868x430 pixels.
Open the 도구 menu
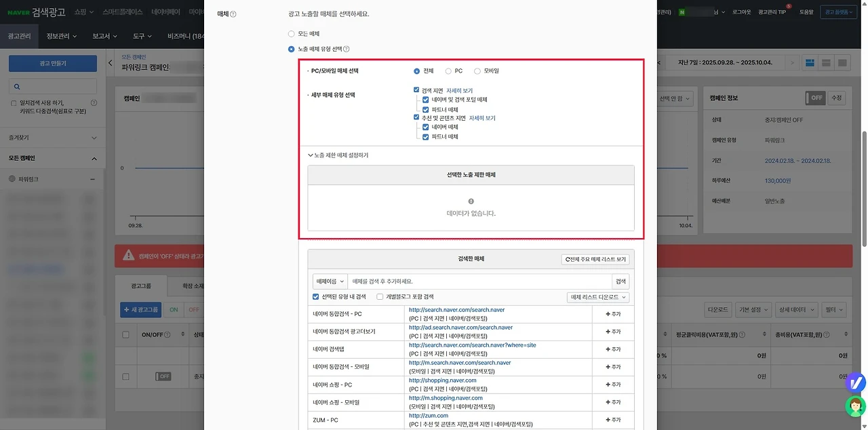(x=143, y=36)
